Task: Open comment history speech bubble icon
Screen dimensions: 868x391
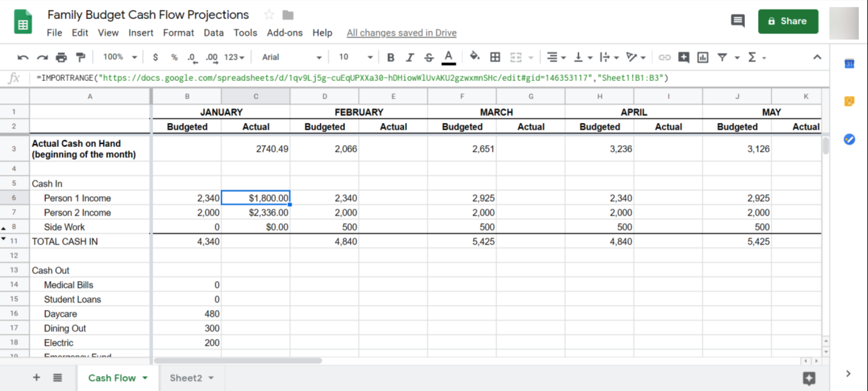Action: tap(738, 21)
